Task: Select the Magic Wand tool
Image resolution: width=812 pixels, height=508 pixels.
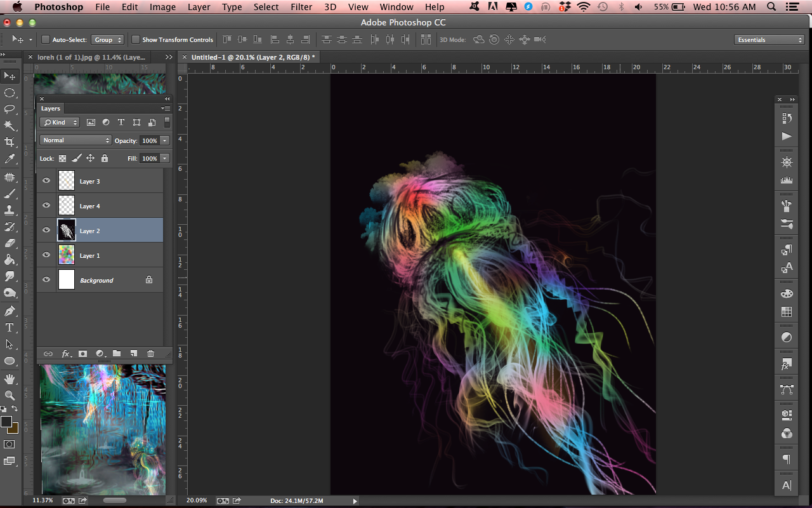Action: pos(10,126)
